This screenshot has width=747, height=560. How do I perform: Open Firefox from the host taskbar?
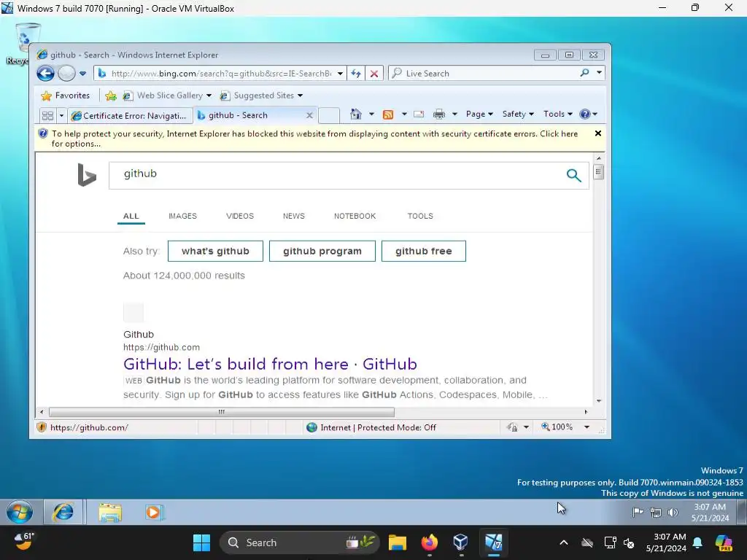pyautogui.click(x=429, y=542)
